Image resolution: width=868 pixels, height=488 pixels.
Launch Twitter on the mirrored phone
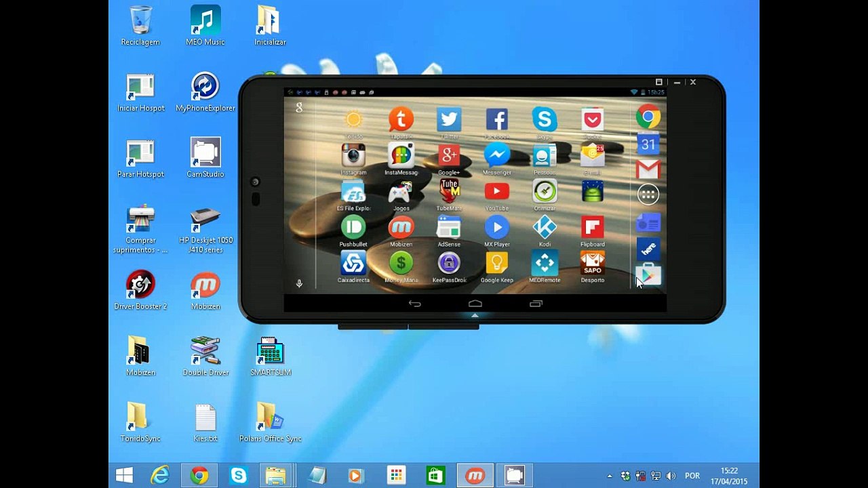pos(449,120)
